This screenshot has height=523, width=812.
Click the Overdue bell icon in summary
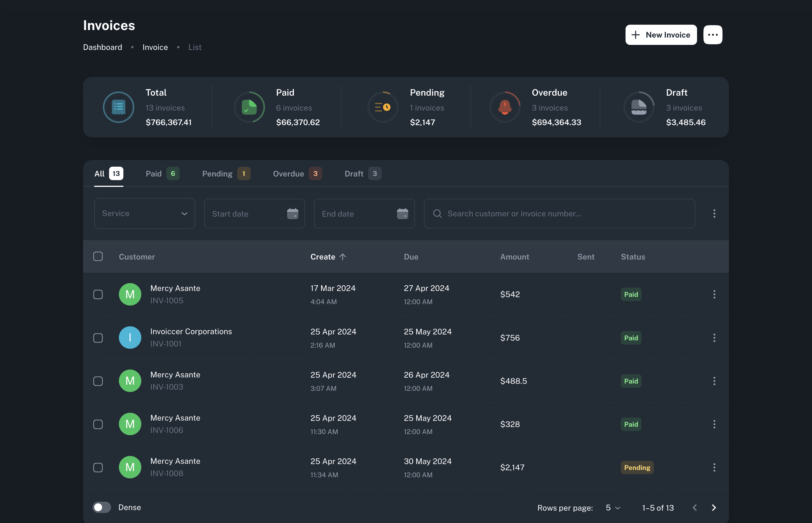(505, 107)
